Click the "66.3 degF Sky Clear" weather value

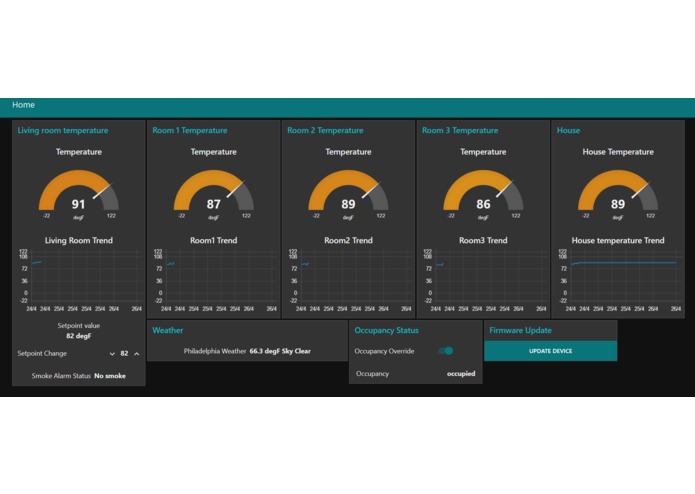tap(280, 351)
